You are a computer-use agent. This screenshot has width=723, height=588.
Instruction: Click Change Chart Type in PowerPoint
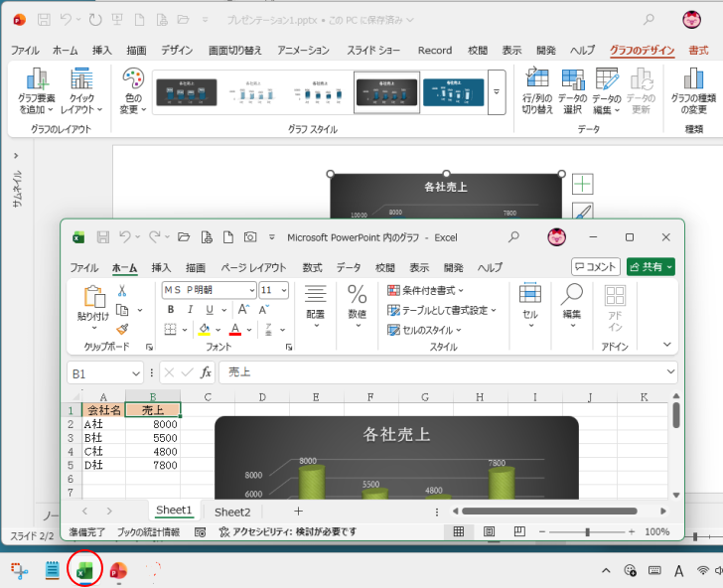(693, 90)
